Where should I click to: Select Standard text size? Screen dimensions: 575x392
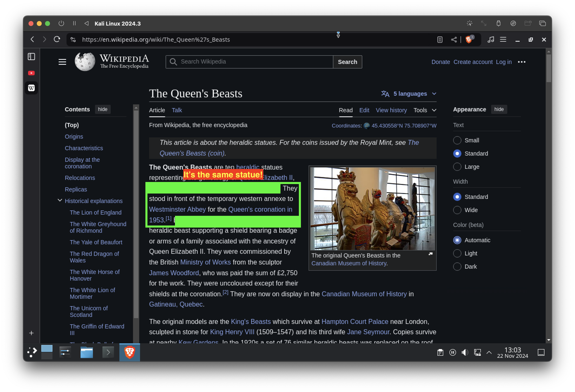tap(457, 153)
